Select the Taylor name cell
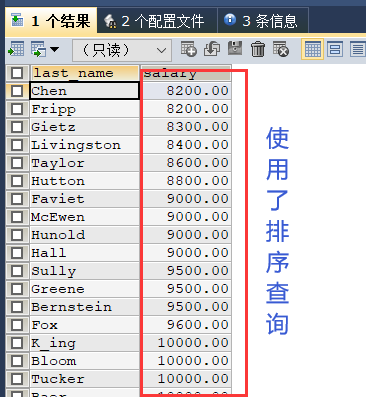The height and width of the screenshot is (397, 366). [85, 163]
